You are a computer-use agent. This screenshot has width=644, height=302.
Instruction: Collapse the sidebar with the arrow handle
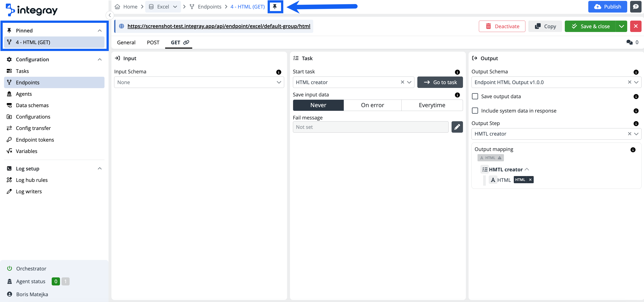pos(110,15)
